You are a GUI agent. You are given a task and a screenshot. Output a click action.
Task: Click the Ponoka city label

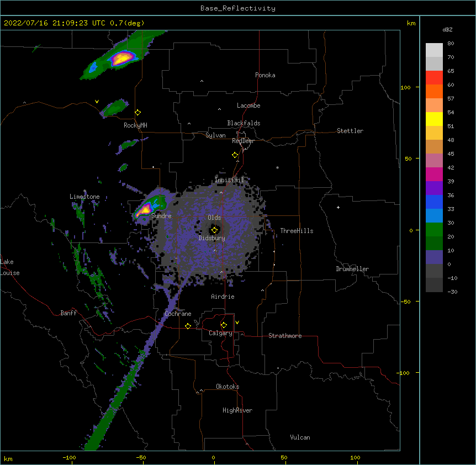[x=265, y=75]
